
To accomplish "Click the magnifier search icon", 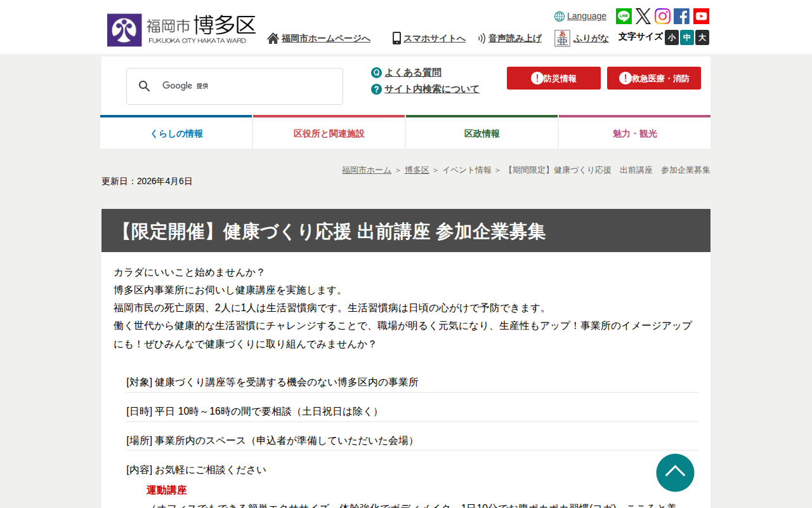I will pyautogui.click(x=145, y=86).
